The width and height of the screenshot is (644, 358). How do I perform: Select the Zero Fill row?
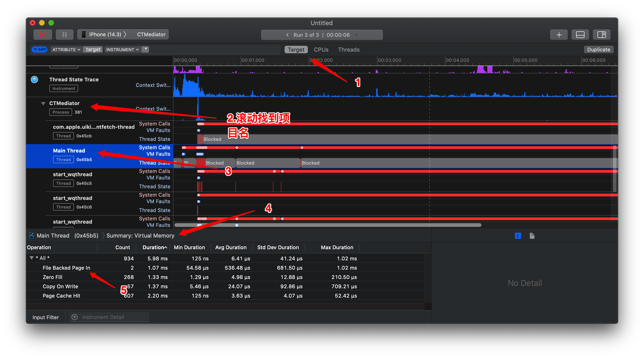pos(225,277)
